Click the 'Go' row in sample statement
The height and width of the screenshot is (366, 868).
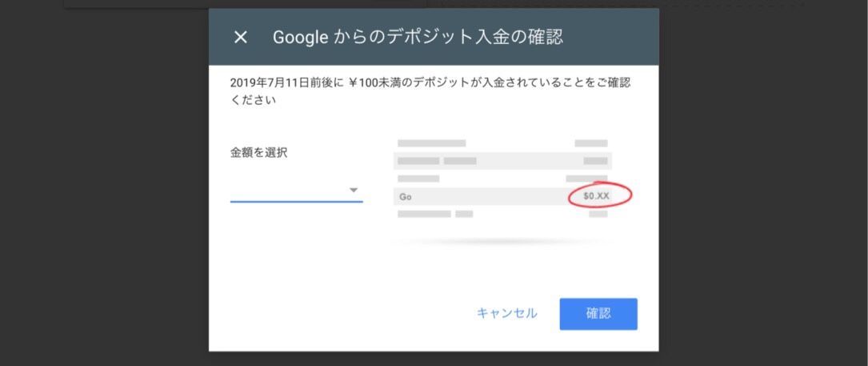pos(502,196)
